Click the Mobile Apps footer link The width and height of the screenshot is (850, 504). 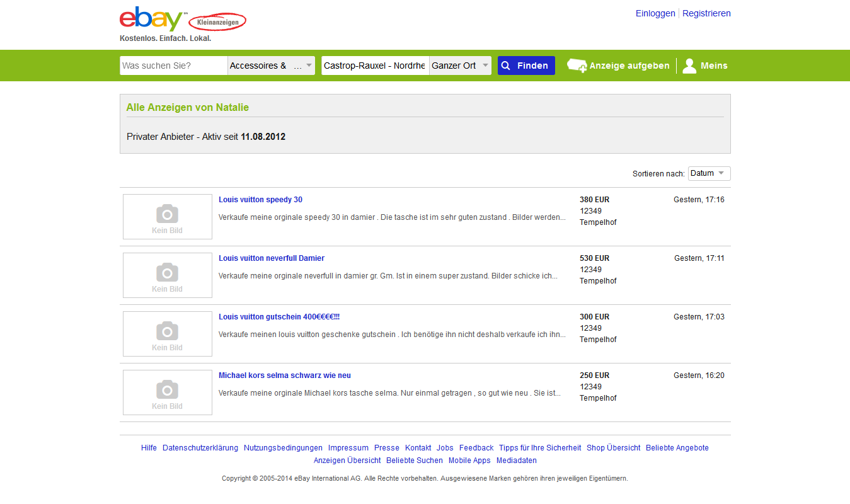(x=469, y=461)
